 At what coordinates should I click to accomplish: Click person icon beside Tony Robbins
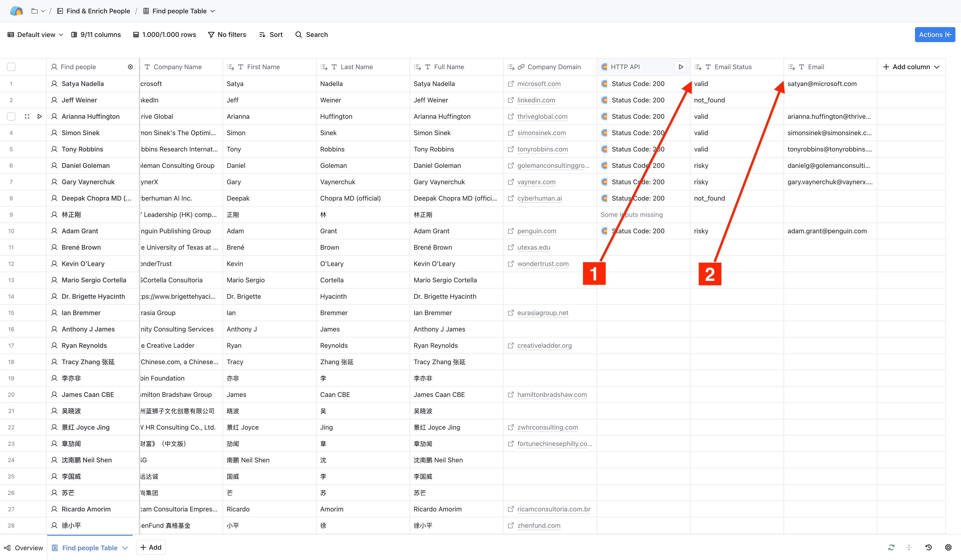coord(54,149)
